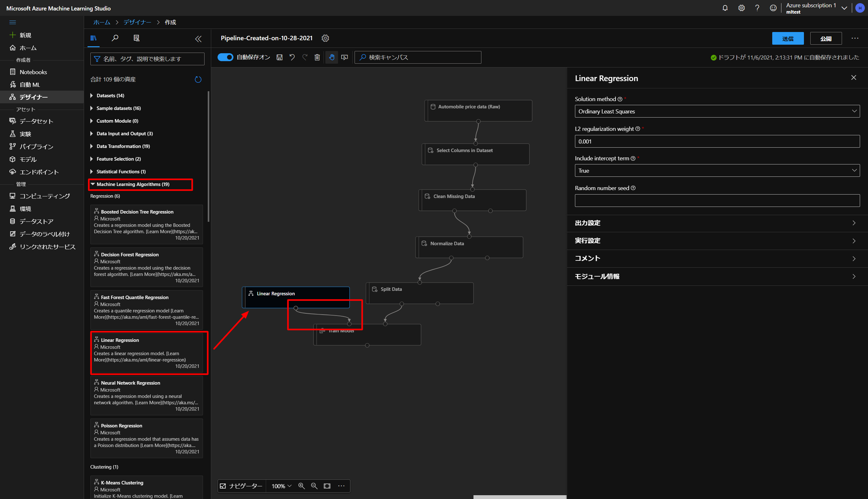Click the zoom in magnifier icon

[x=302, y=486]
